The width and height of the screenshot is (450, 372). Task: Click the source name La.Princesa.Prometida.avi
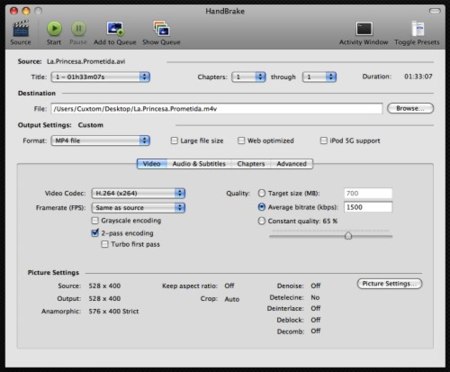point(86,61)
